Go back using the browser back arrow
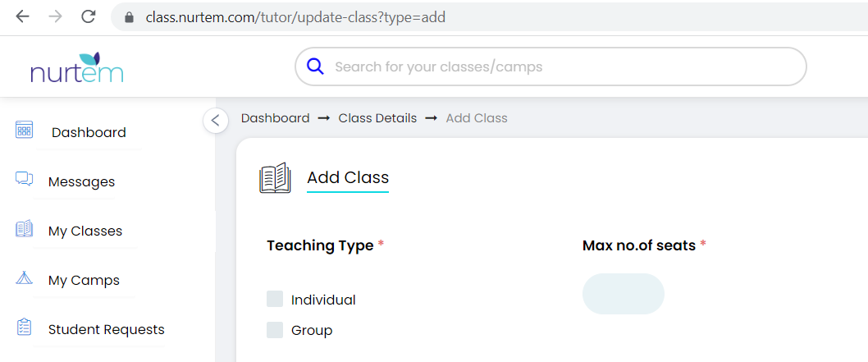Viewport: 868px width, 362px height. point(22,16)
